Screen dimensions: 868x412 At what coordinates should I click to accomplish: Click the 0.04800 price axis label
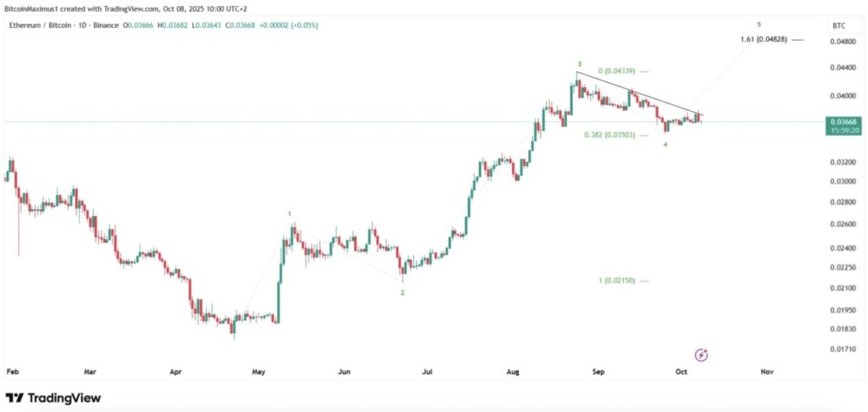click(x=843, y=41)
